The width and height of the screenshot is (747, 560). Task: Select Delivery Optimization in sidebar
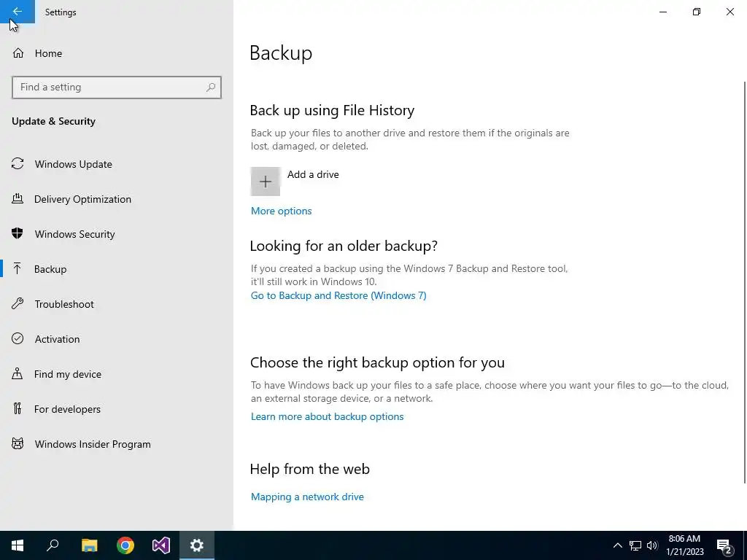(117, 199)
